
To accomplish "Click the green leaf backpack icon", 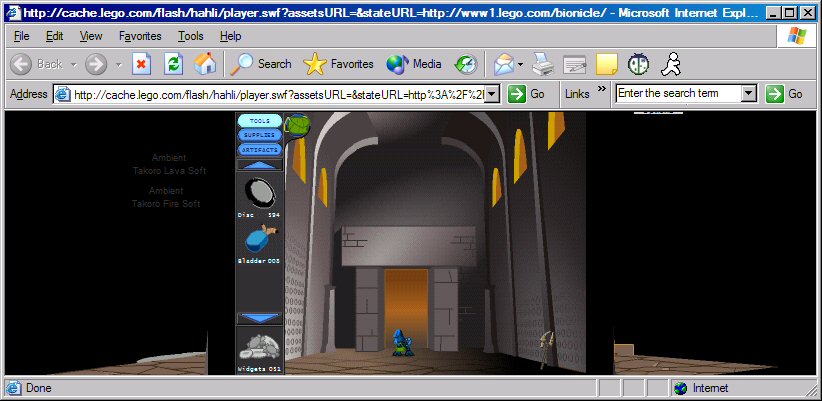I will pos(298,125).
